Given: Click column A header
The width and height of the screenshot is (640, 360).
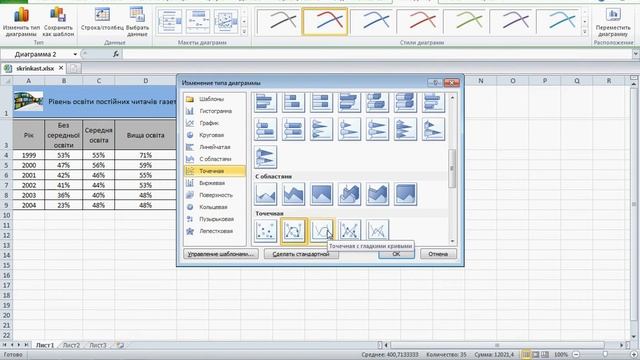Looking at the screenshot, I should [29, 81].
